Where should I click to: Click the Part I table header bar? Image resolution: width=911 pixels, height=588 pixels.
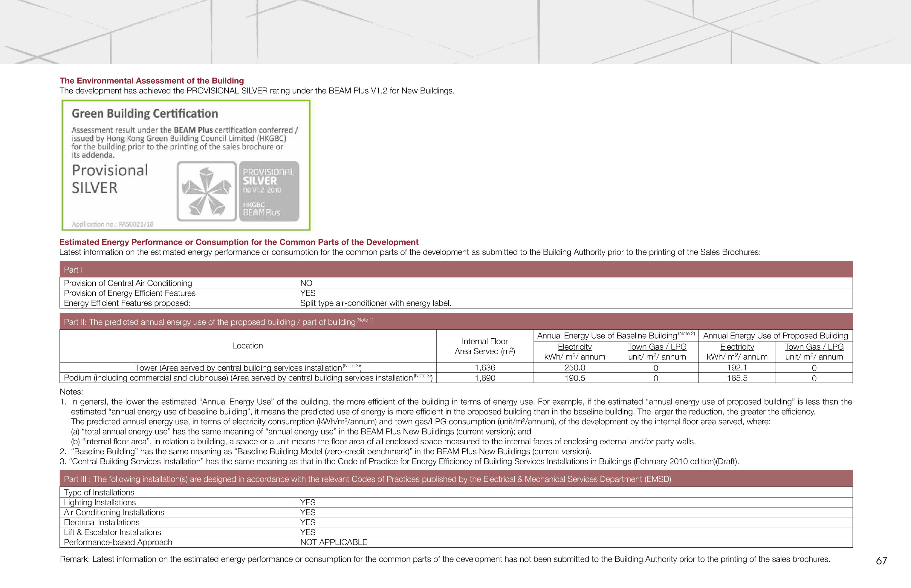(456, 269)
